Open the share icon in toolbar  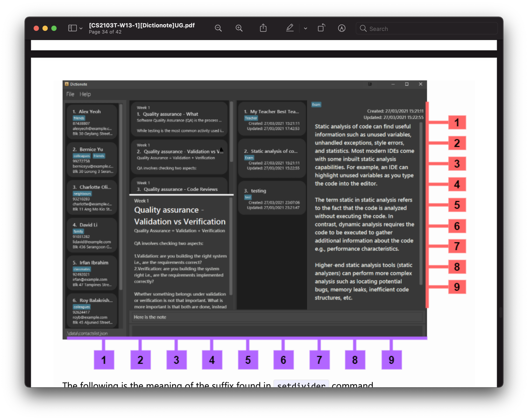[x=263, y=28]
